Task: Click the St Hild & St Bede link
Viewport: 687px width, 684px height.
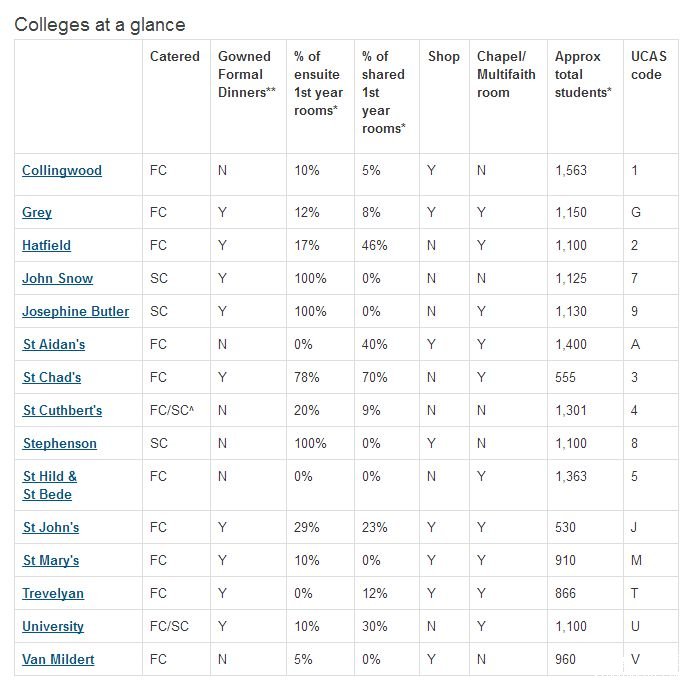Action: 49,485
